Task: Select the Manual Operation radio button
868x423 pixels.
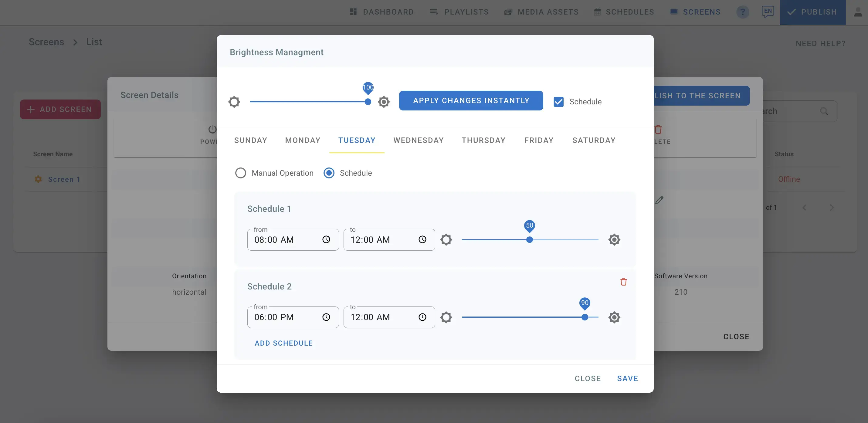Action: point(240,173)
